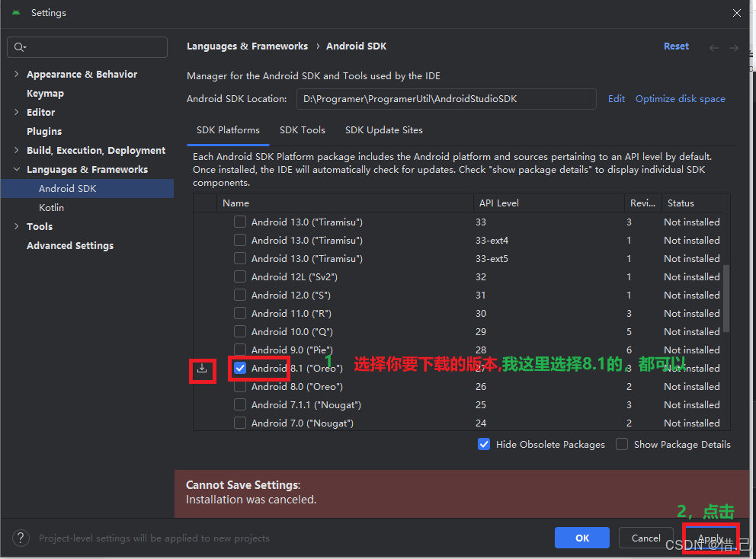
Task: Switch to SDK Platforms tab
Action: (x=228, y=130)
